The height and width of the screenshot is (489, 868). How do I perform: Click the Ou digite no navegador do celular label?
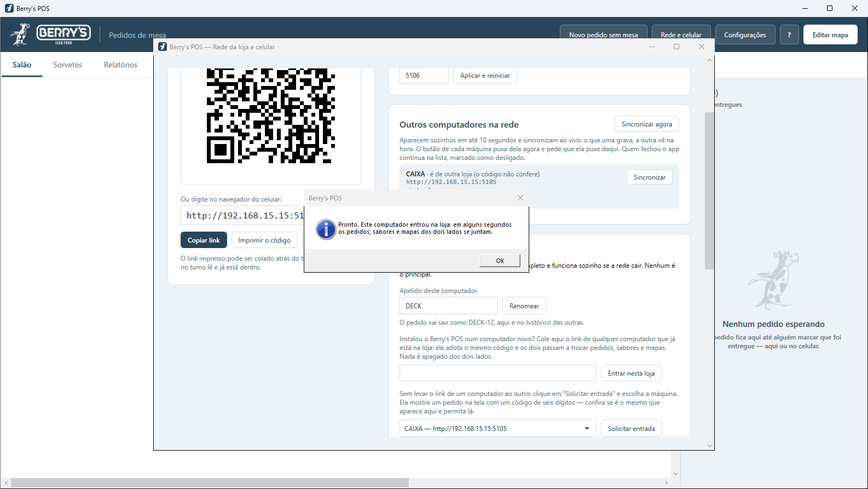pos(231,199)
